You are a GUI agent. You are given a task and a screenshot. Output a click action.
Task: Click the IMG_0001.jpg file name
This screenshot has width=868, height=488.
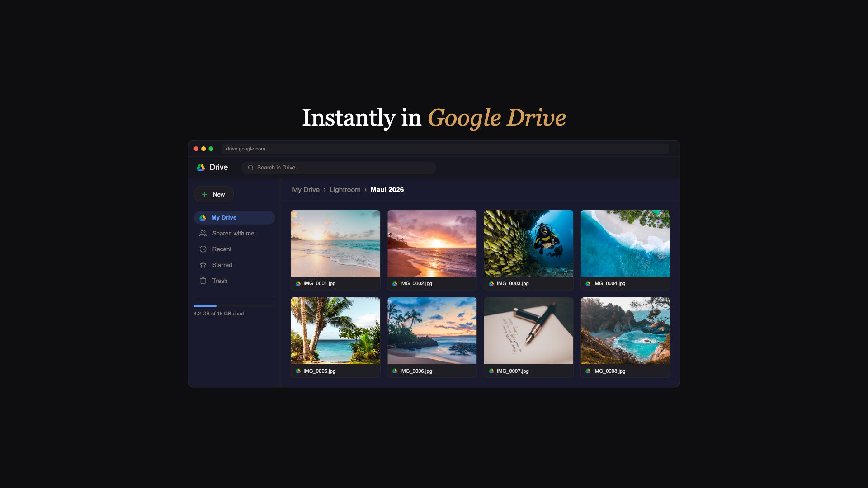pyautogui.click(x=319, y=283)
